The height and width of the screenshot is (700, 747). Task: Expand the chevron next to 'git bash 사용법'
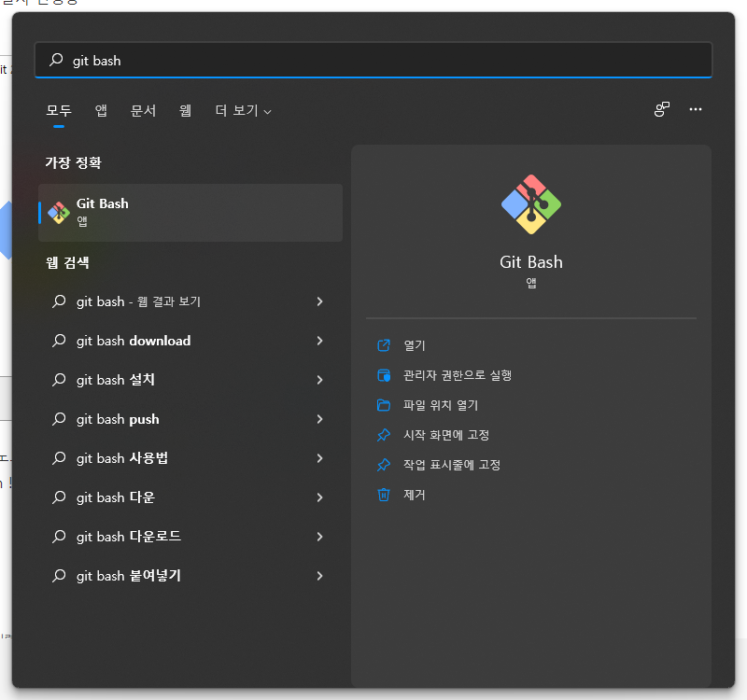319,458
